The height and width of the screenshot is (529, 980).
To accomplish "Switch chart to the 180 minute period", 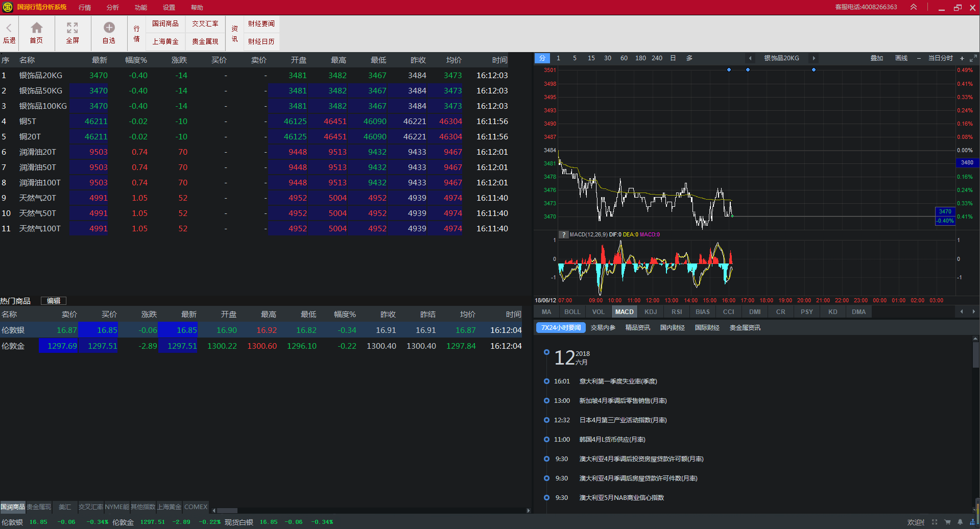I will click(x=640, y=58).
